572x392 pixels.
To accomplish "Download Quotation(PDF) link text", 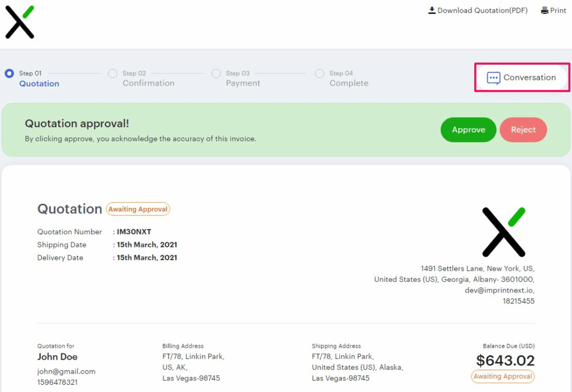I will pos(482,11).
